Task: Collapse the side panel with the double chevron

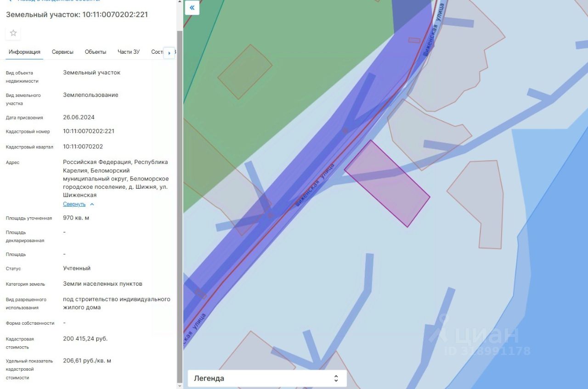Action: click(x=192, y=7)
